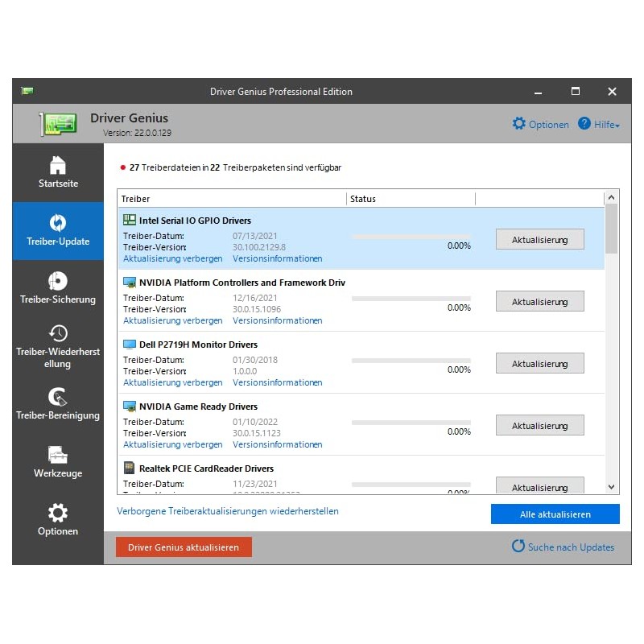The width and height of the screenshot is (644, 644).
Task: Switch to the Treiber-Update tab
Action: pyautogui.click(x=58, y=231)
